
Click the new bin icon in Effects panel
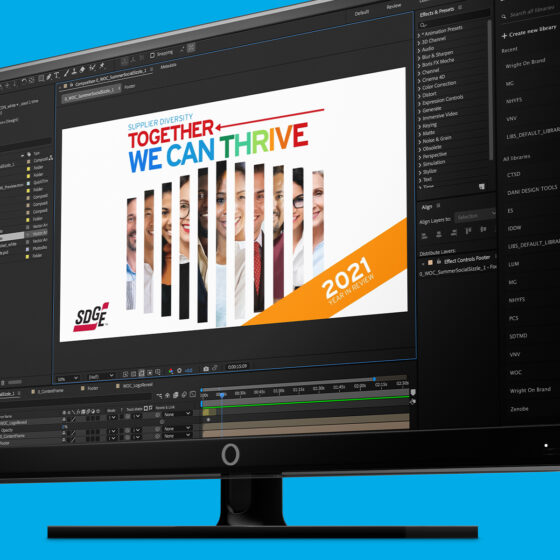tap(482, 186)
